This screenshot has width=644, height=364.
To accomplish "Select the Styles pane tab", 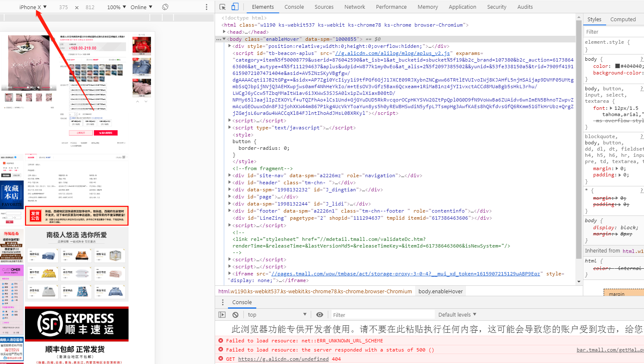I will [594, 20].
